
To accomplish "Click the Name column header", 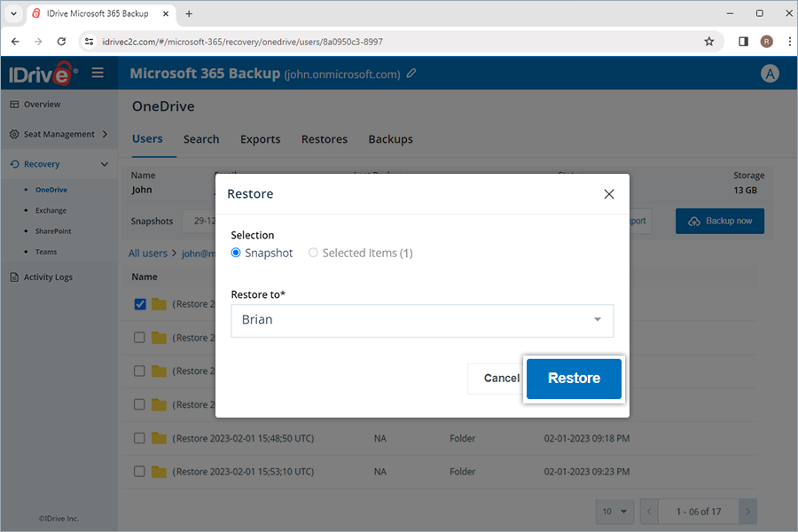I will (145, 277).
